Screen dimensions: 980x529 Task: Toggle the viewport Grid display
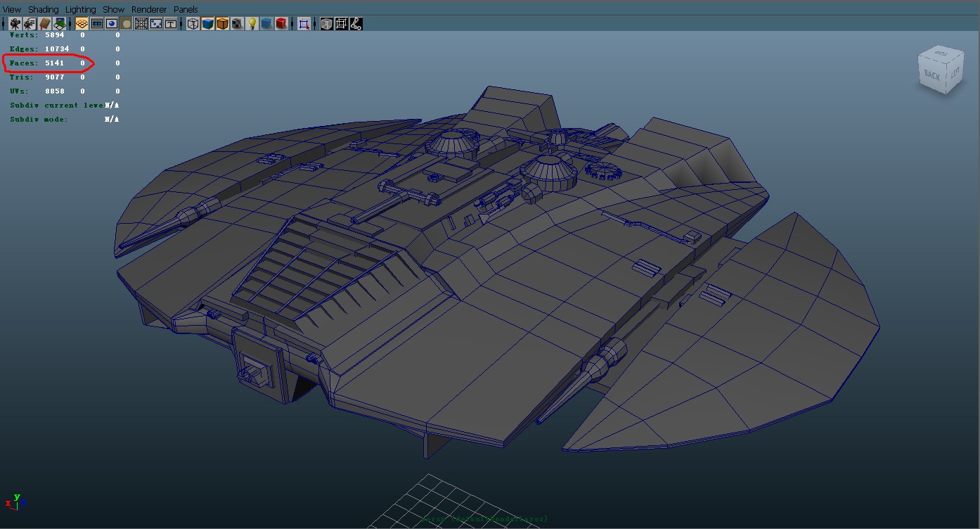click(x=82, y=24)
